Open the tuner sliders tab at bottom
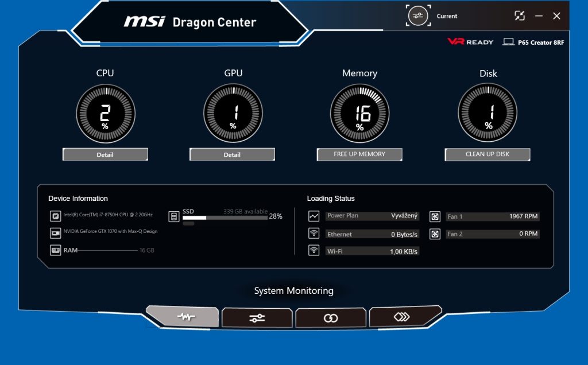This screenshot has height=365, width=588. pos(257,318)
